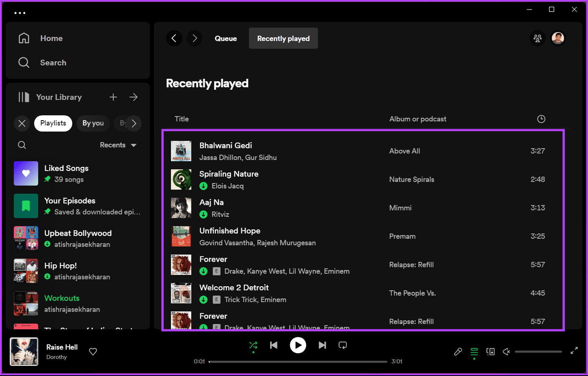
Task: Open Search from the sidebar
Action: [x=42, y=63]
